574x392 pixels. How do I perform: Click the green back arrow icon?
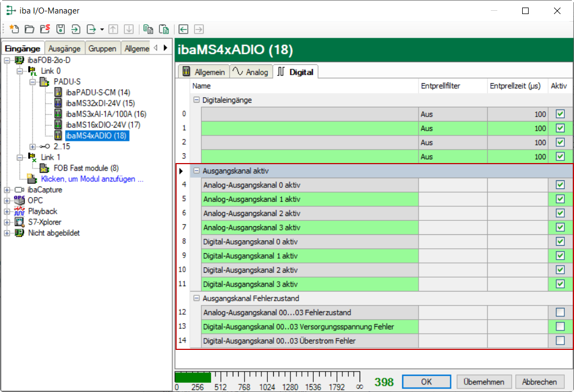(x=184, y=29)
